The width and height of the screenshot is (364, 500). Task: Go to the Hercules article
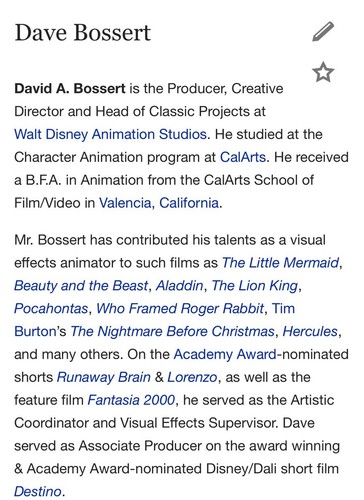[310, 331]
